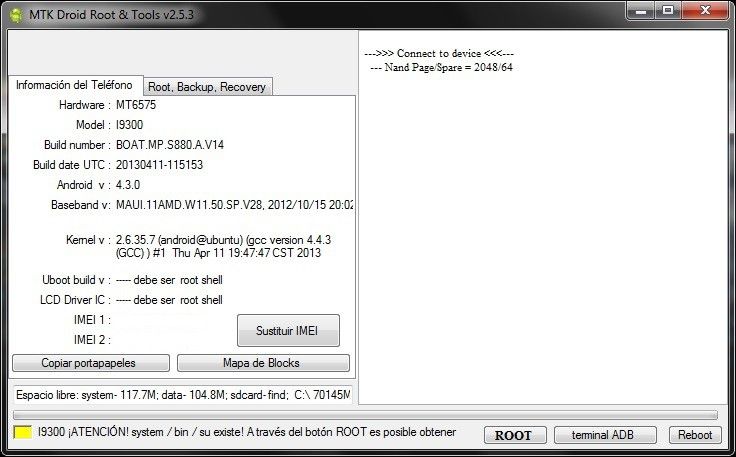Click the log output text area
736x457 pixels.
coord(543,217)
